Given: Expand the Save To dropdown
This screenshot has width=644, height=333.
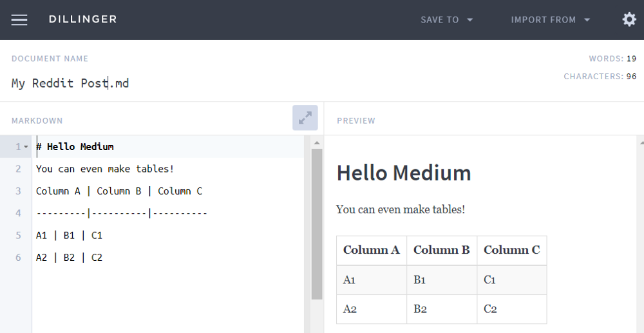Looking at the screenshot, I should [x=446, y=20].
